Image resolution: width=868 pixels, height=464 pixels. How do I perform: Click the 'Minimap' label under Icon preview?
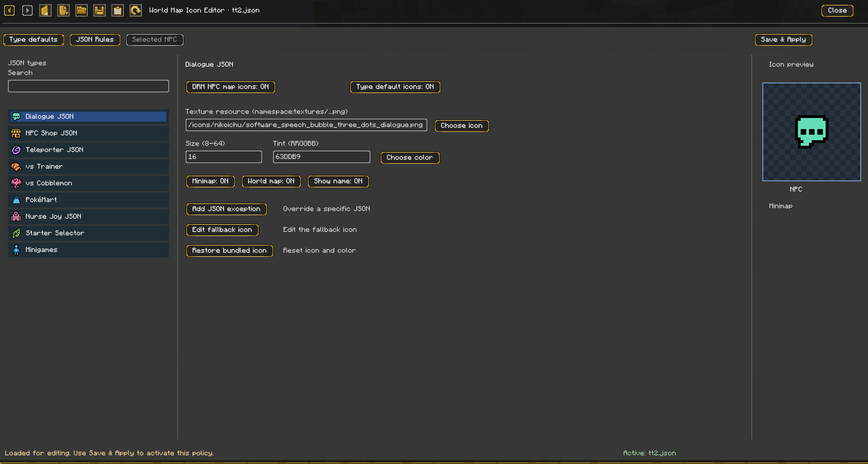[x=781, y=206]
